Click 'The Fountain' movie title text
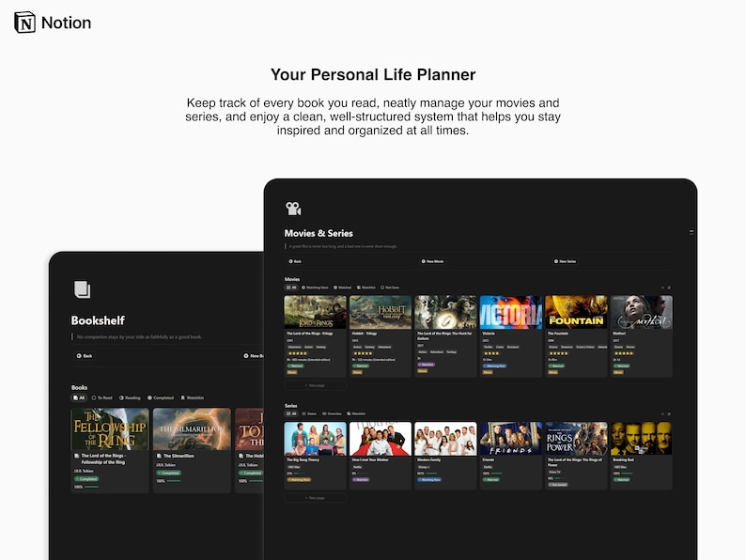 (557, 334)
